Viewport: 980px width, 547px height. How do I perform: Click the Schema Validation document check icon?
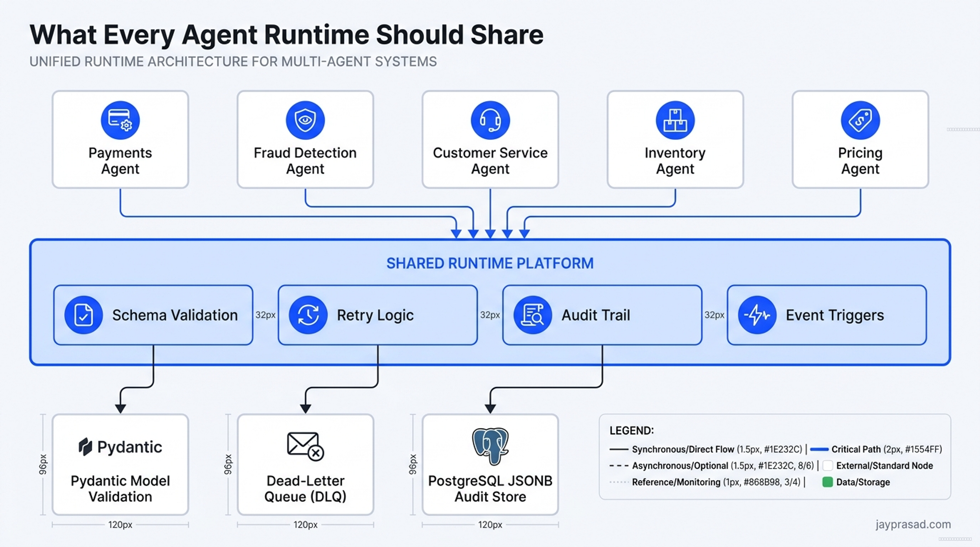(x=84, y=315)
